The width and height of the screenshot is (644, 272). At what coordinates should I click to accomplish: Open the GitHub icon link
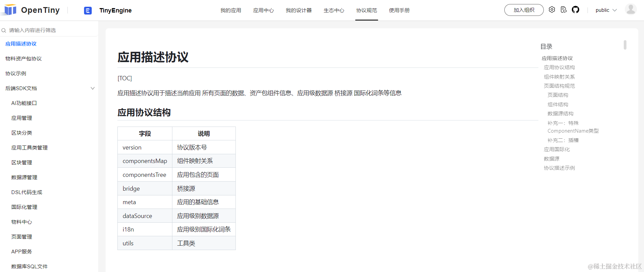click(576, 9)
